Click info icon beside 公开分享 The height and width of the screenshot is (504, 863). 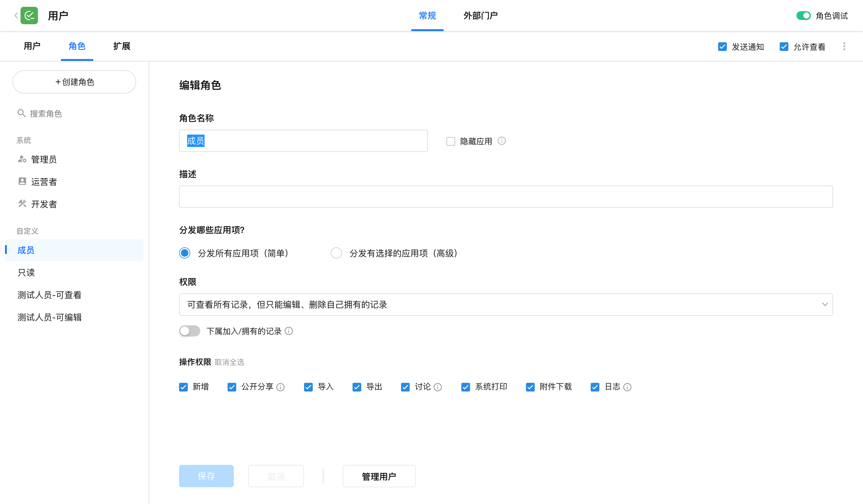point(280,387)
